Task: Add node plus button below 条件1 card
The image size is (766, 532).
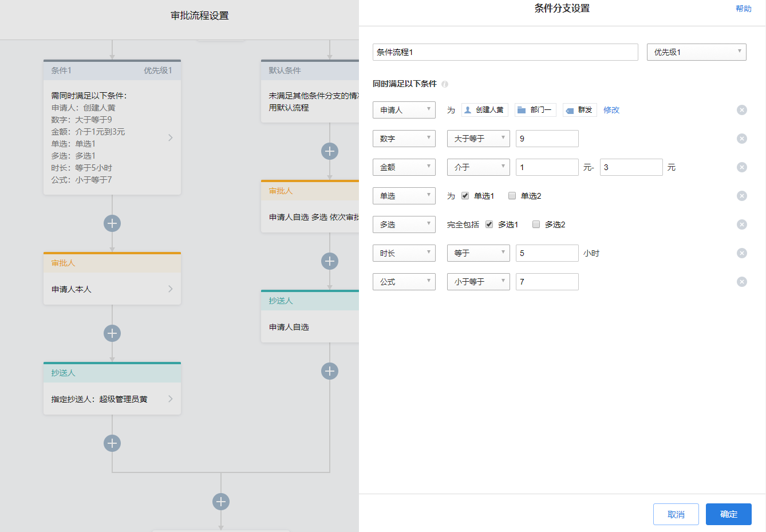Action: pos(112,223)
